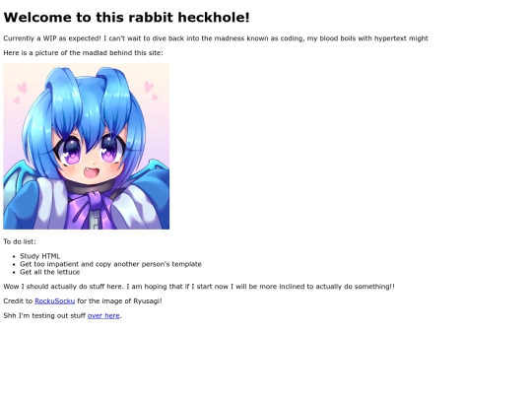
Task: Click the pink hearts near the character's right ear
Action: pos(151,91)
